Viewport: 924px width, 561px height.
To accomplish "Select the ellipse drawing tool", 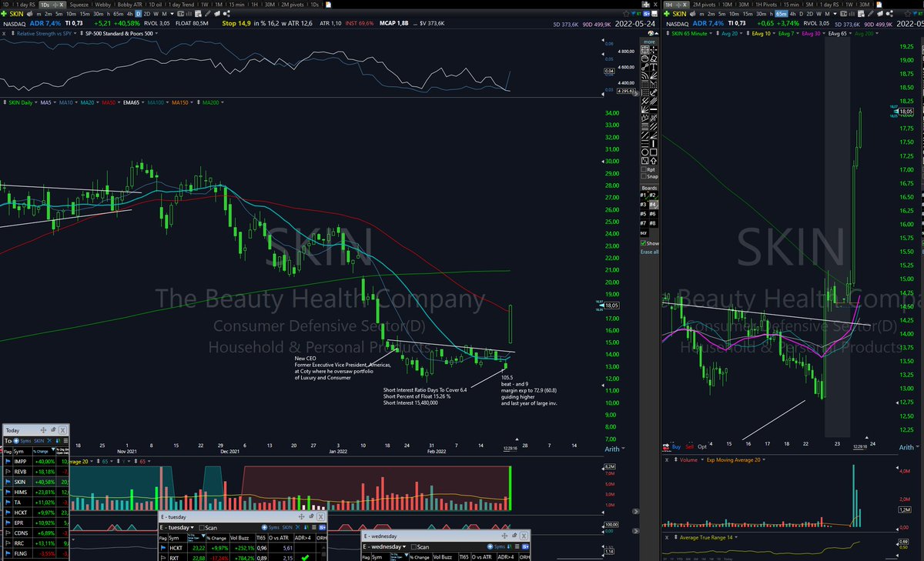I will (644, 151).
